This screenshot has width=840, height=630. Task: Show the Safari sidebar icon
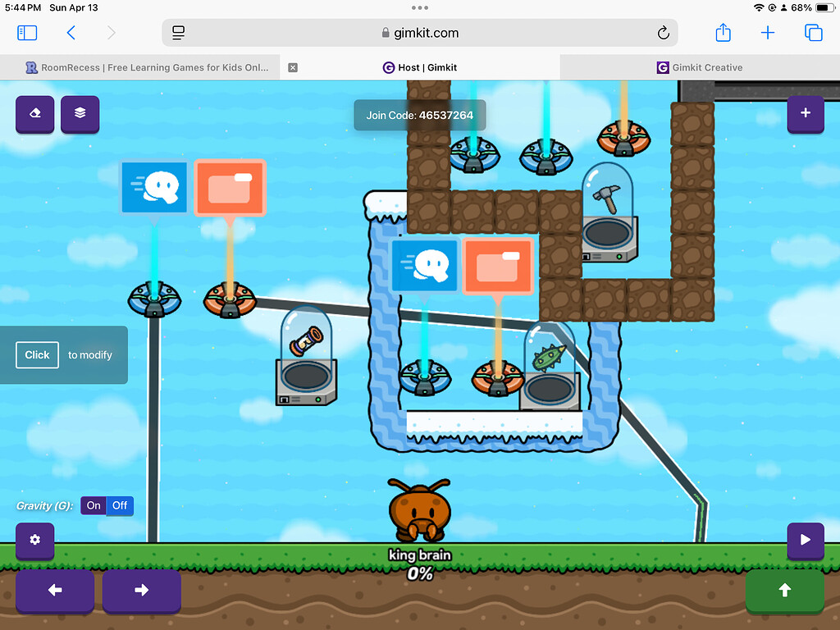click(27, 33)
